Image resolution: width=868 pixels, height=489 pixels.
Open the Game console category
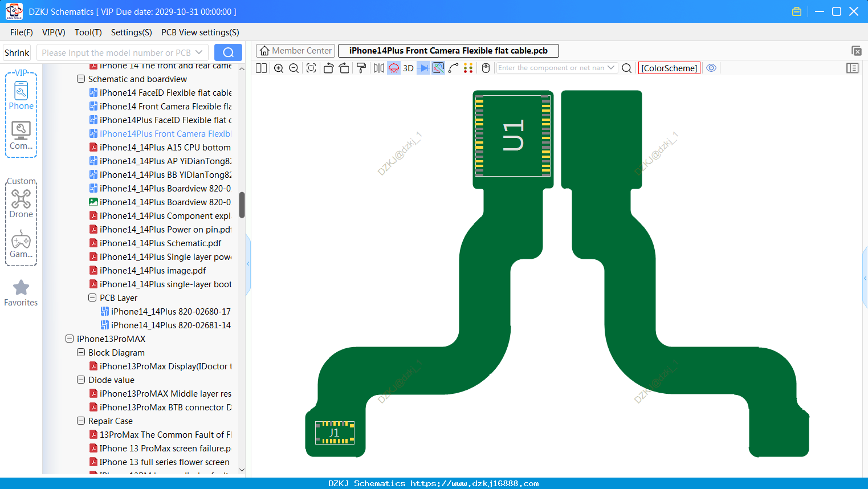(21, 243)
